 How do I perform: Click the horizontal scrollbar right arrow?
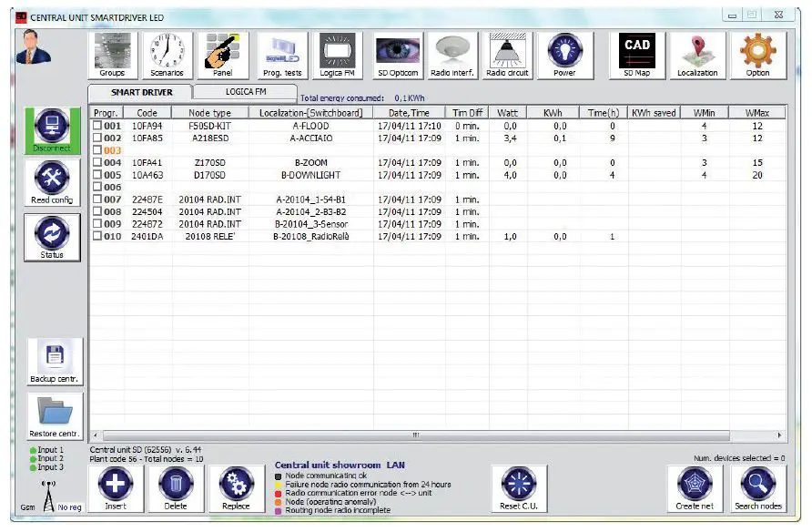(779, 435)
